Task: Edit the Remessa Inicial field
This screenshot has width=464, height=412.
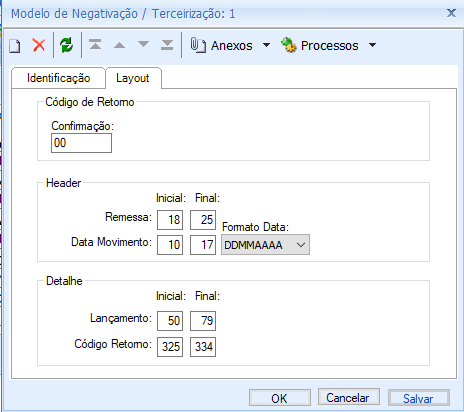Action: (x=170, y=220)
